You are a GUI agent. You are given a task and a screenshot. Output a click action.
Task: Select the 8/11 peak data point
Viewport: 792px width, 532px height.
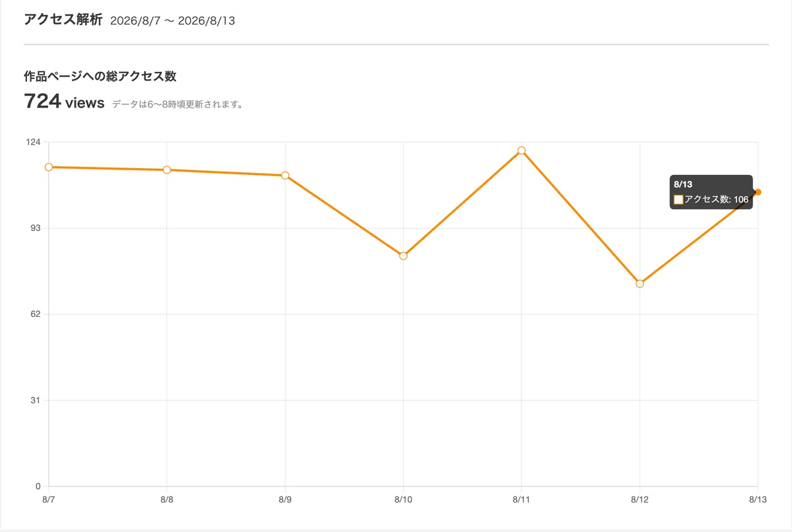[521, 150]
